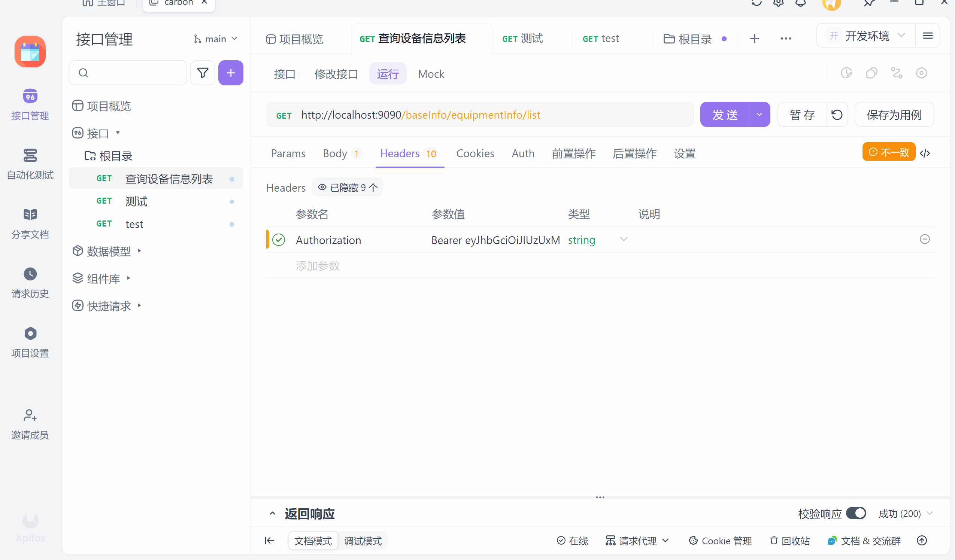This screenshot has height=560, width=955.
Task: Click 保存为用例 to save as case
Action: 894,115
